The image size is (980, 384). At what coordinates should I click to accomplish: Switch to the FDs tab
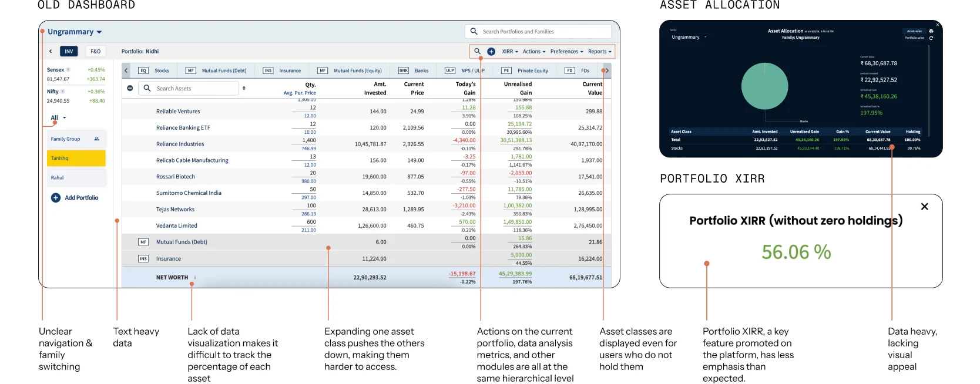(x=578, y=70)
